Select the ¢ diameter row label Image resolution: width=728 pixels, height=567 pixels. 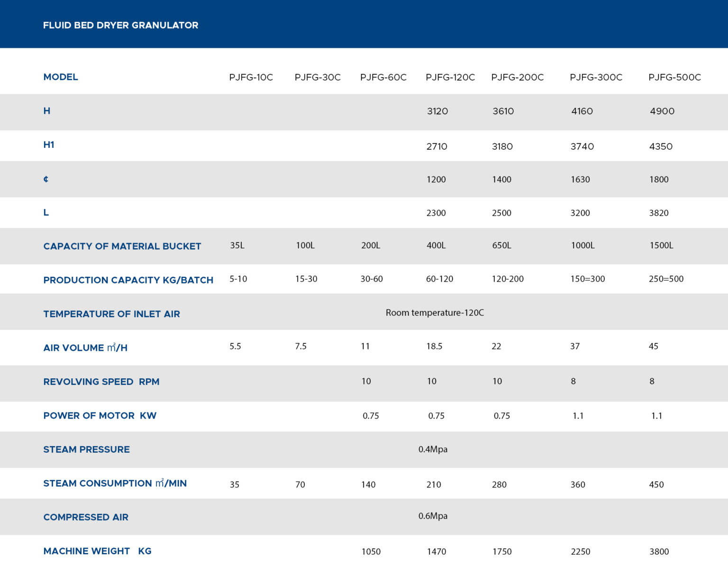click(x=46, y=179)
